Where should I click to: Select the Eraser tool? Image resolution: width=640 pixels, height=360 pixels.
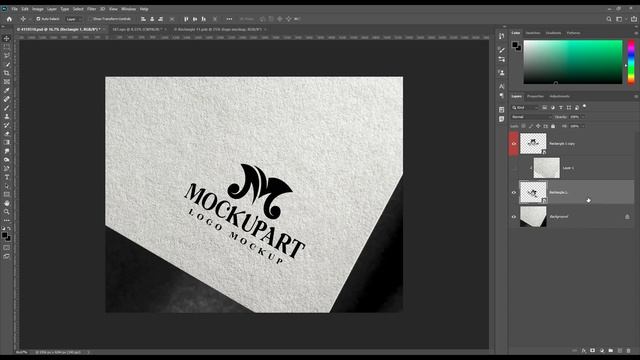[7, 133]
